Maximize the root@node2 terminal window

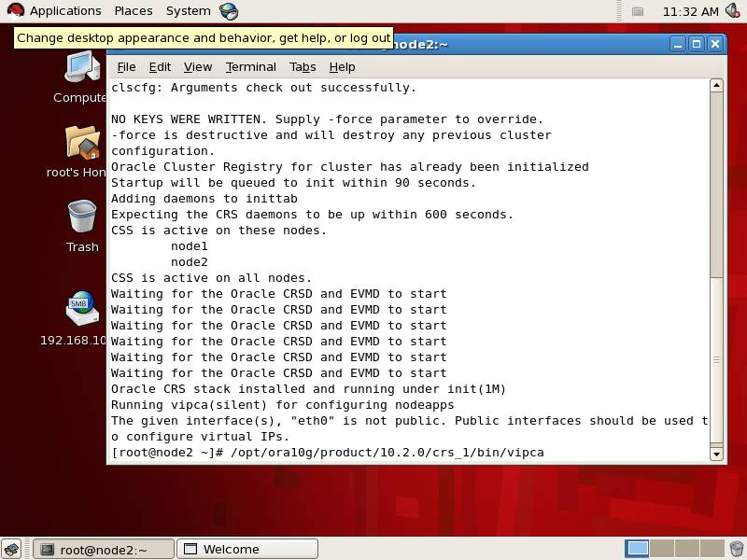click(x=696, y=44)
